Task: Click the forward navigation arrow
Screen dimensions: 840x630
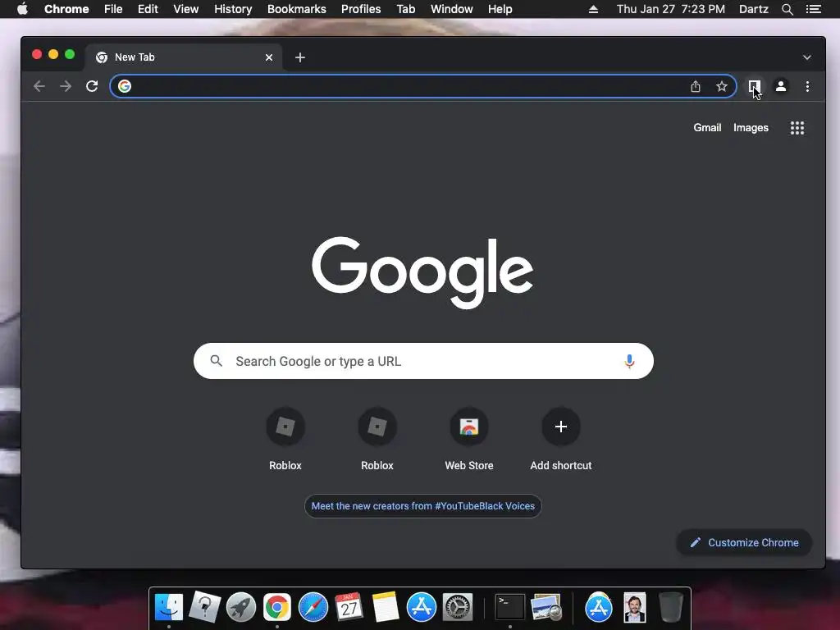Action: (x=66, y=86)
